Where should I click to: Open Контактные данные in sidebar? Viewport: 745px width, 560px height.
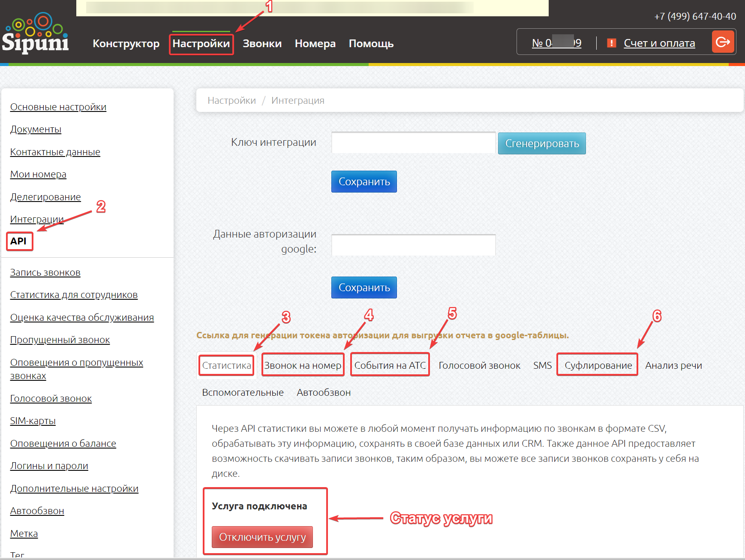pos(55,152)
